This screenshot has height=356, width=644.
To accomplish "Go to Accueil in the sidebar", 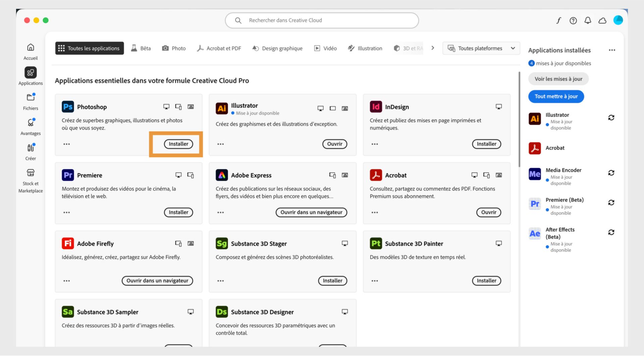I will tap(31, 52).
